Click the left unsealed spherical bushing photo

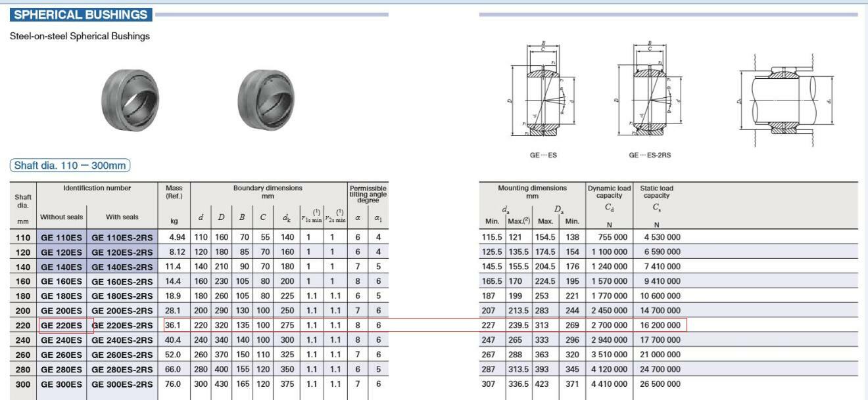130,99
